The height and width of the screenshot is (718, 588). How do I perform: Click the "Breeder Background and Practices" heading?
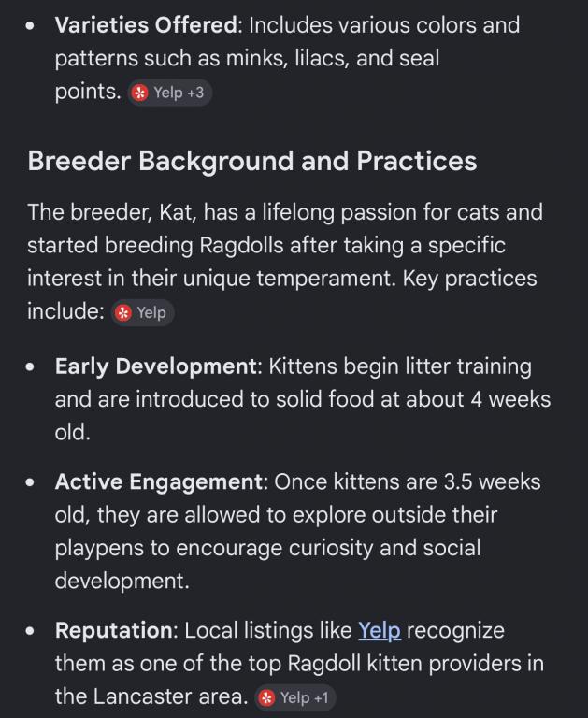click(x=252, y=161)
